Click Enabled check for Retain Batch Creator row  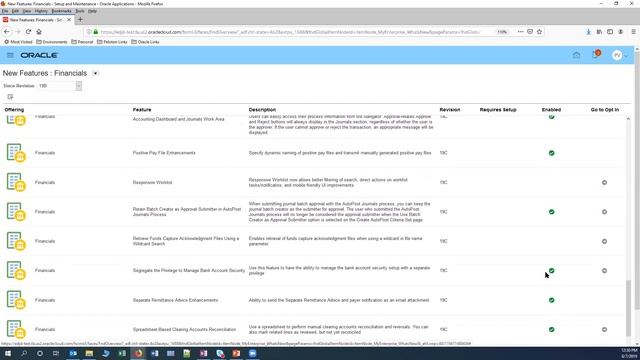[551, 212]
